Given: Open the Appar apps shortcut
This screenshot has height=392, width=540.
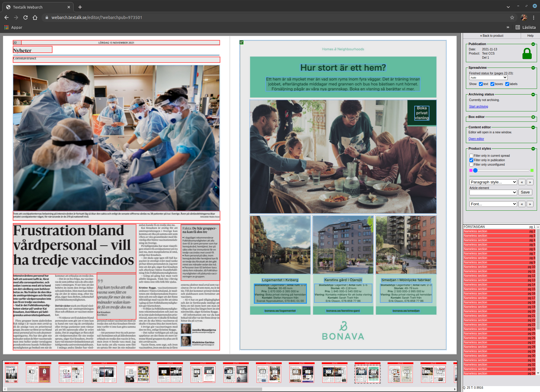Looking at the screenshot, I should 13,27.
